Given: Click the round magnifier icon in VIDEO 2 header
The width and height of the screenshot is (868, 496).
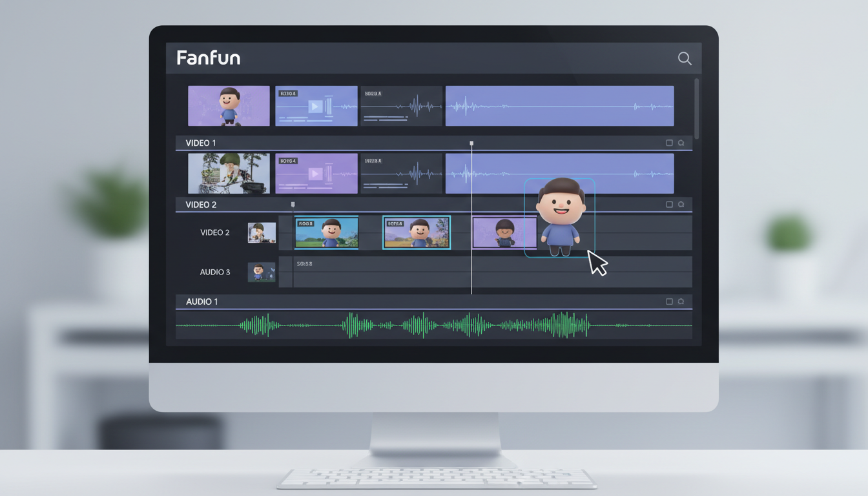Looking at the screenshot, I should pos(681,204).
